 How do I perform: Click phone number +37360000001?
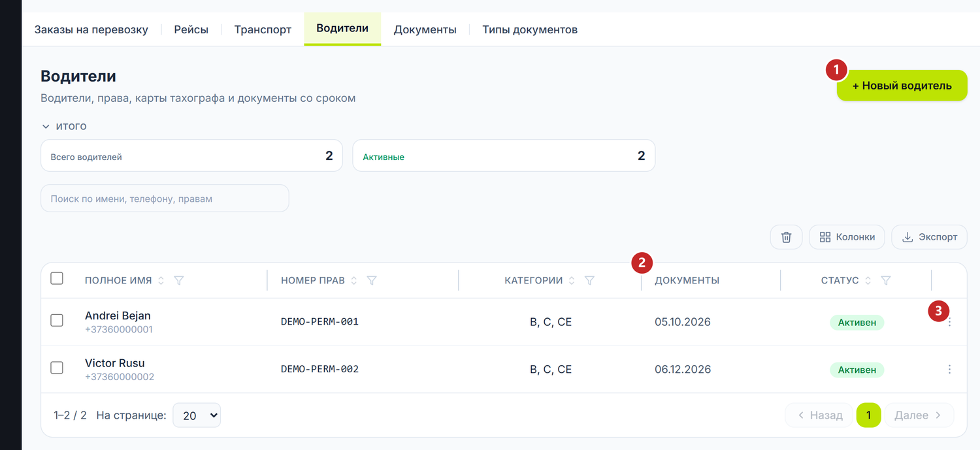point(119,330)
